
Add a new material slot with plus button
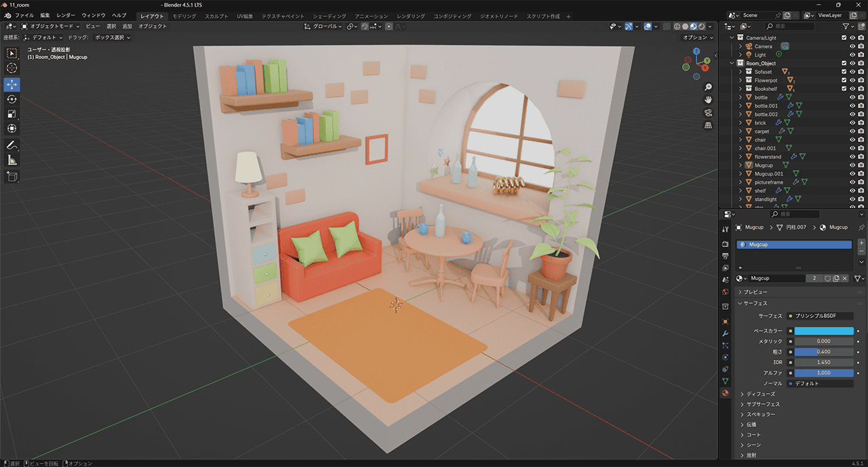click(x=861, y=243)
